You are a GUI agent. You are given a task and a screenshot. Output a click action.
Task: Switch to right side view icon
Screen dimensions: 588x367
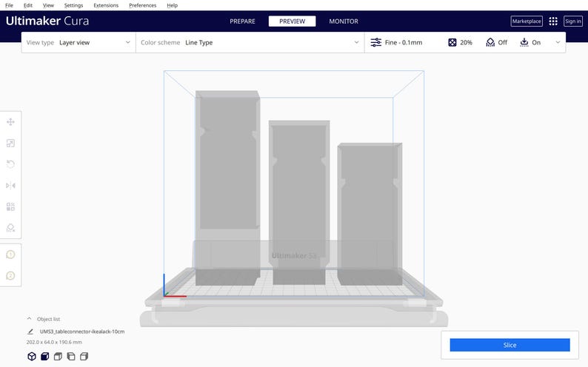[84, 356]
